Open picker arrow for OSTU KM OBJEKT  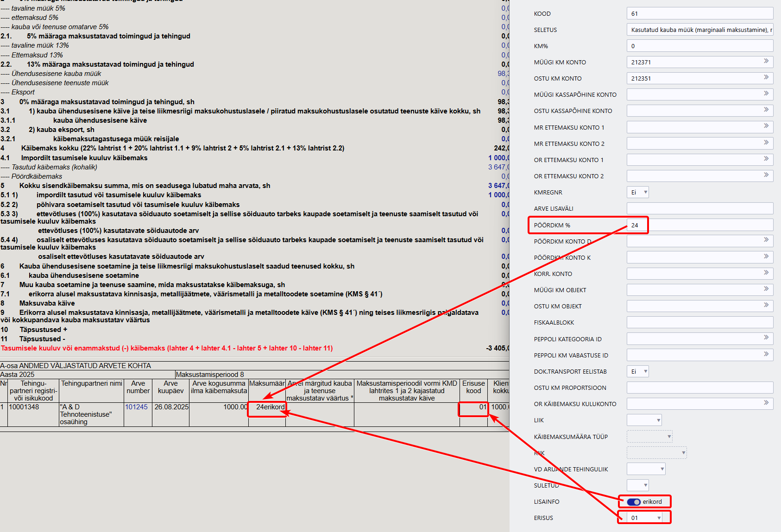coord(766,305)
